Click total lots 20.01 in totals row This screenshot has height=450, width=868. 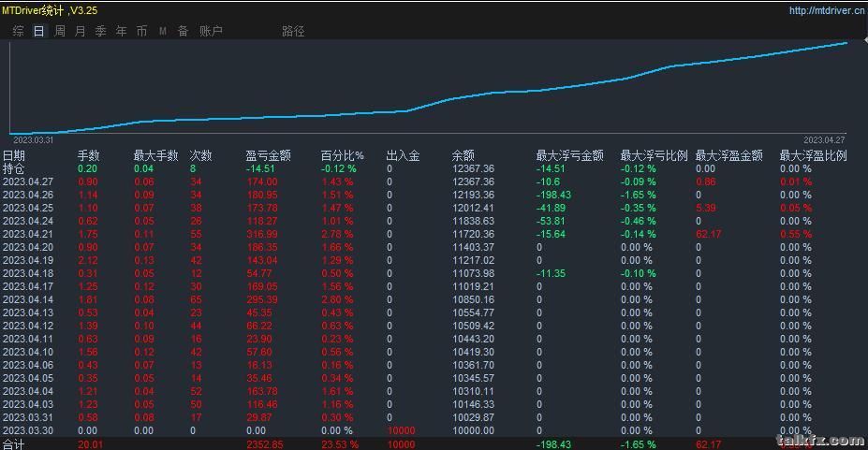click(90, 443)
